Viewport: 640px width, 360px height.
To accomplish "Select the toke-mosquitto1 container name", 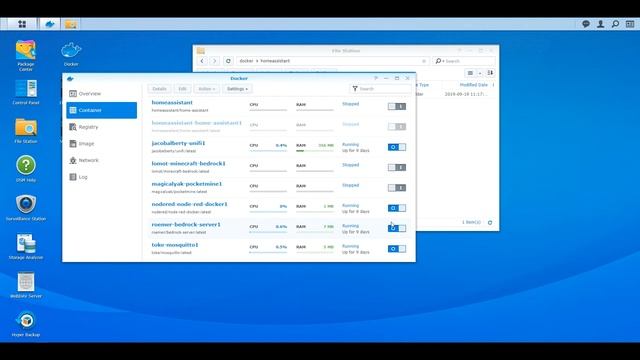I will tap(175, 245).
